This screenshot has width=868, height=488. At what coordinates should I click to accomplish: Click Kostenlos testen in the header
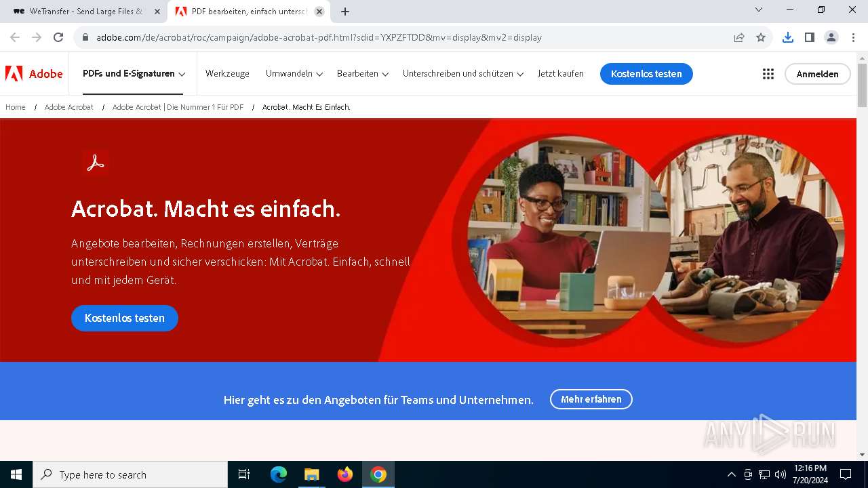[x=646, y=74]
